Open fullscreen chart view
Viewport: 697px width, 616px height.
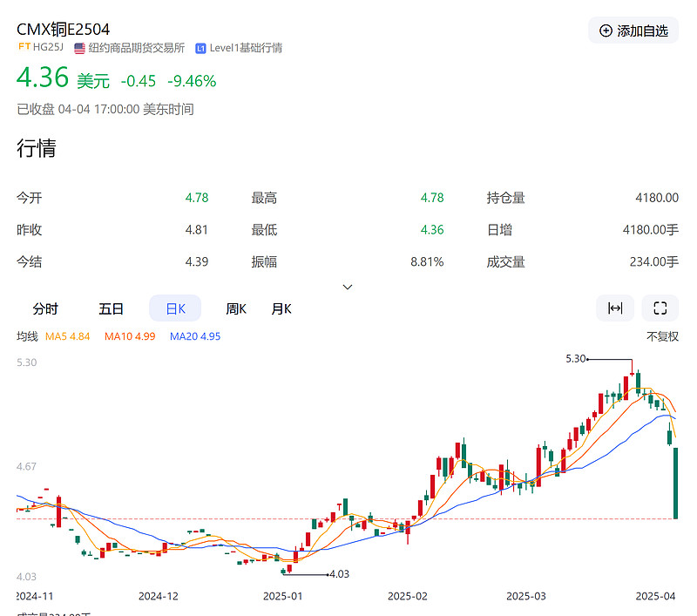tap(660, 308)
